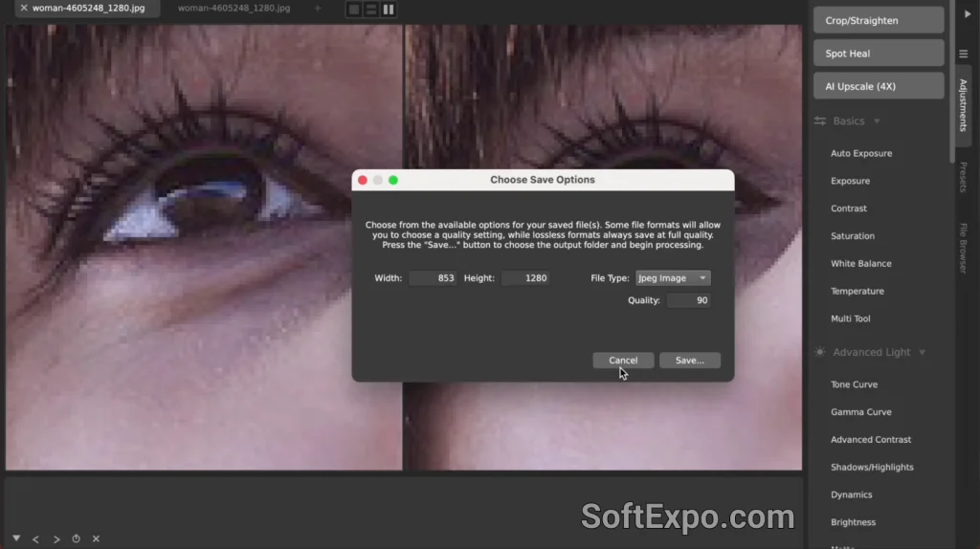
Task: Open the File Type dropdown
Action: (x=673, y=278)
